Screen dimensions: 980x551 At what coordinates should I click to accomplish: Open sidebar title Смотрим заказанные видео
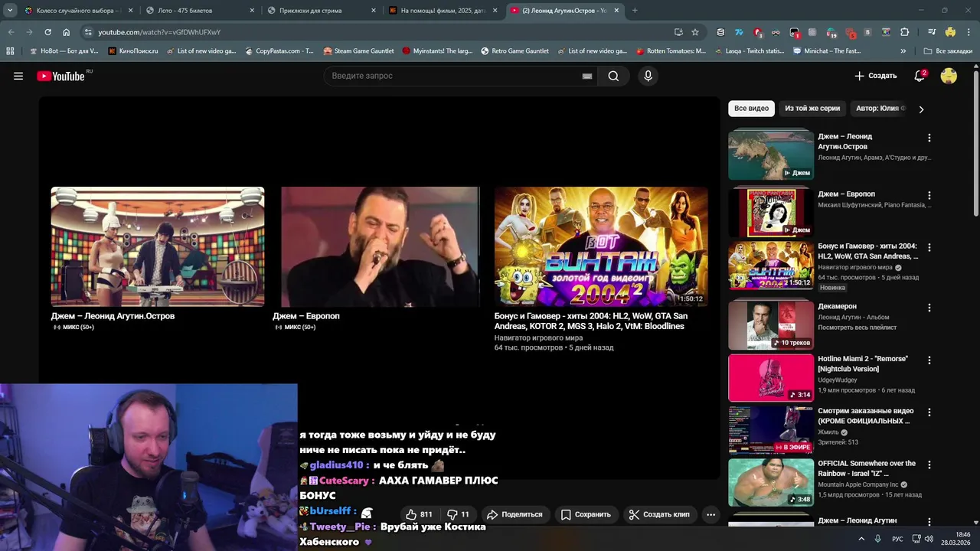(x=866, y=416)
